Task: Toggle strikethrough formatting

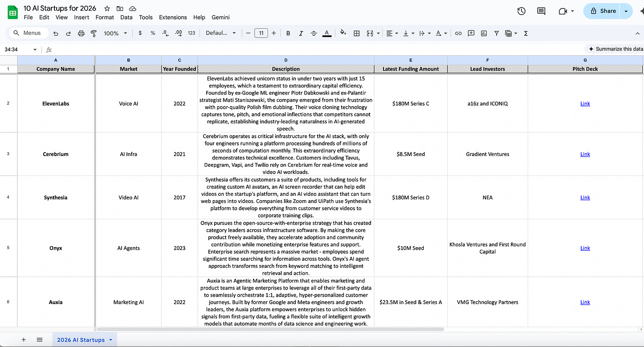Action: tap(314, 33)
